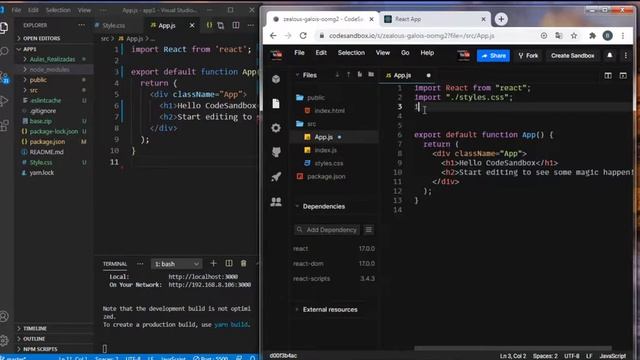This screenshot has height=360, width=640.
Task: Open CodeSandbox Explorer file icon
Action: click(276, 104)
